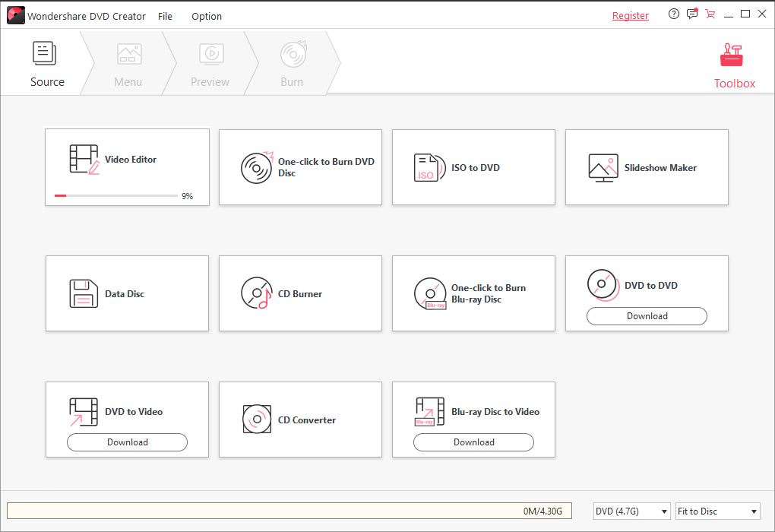
Task: Open the Help question mark icon
Action: (x=674, y=14)
